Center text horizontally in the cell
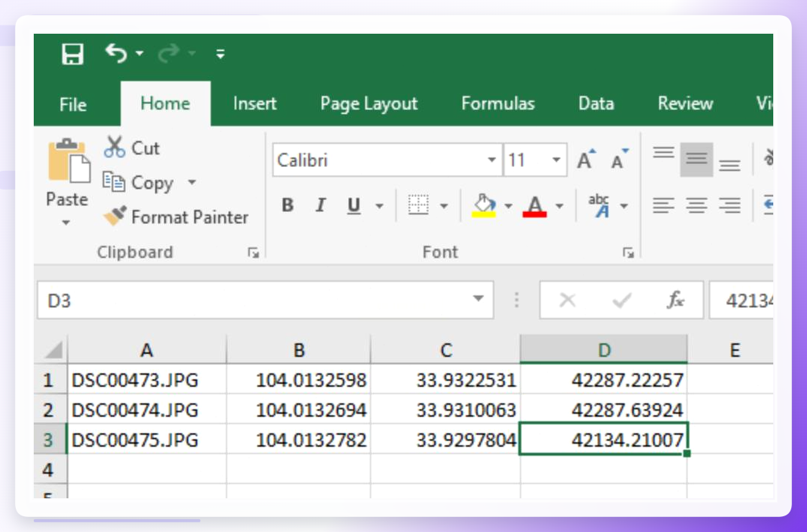The image size is (807, 532). [x=696, y=205]
